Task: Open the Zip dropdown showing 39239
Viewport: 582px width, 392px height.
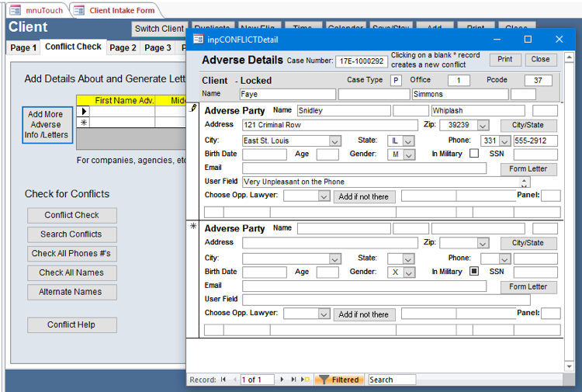Action: point(483,126)
